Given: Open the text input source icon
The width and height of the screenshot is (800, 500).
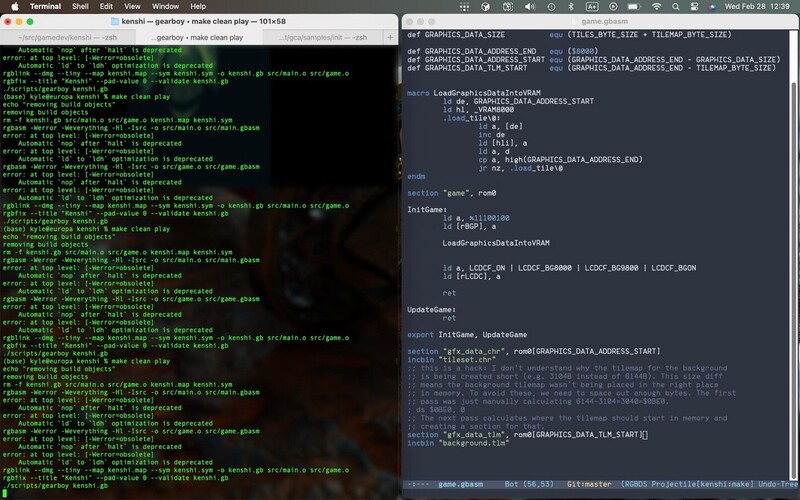Looking at the screenshot, I should coord(592,7).
